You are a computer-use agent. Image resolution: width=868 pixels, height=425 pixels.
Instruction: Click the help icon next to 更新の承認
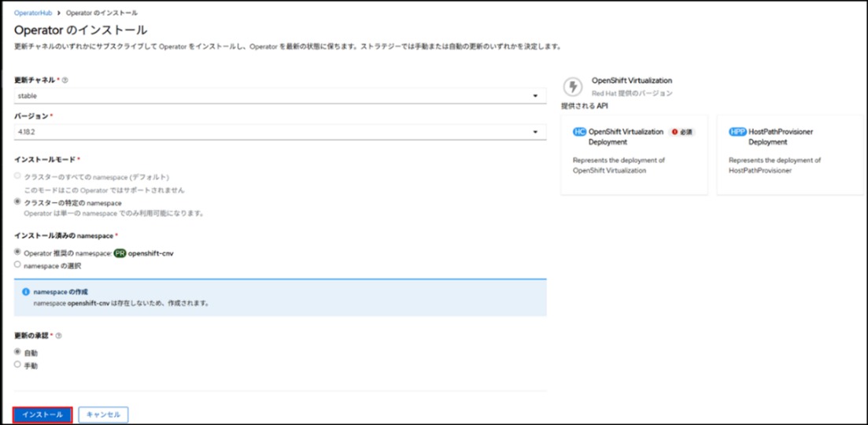59,335
